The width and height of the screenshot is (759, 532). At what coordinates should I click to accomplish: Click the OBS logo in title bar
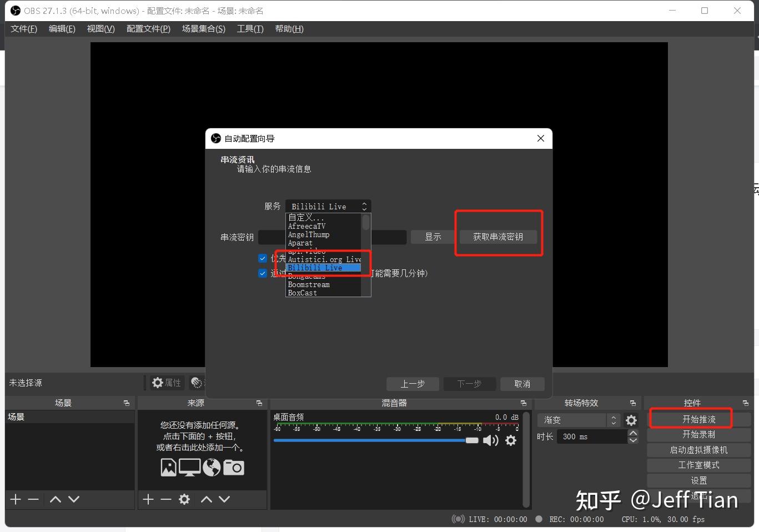16,11
